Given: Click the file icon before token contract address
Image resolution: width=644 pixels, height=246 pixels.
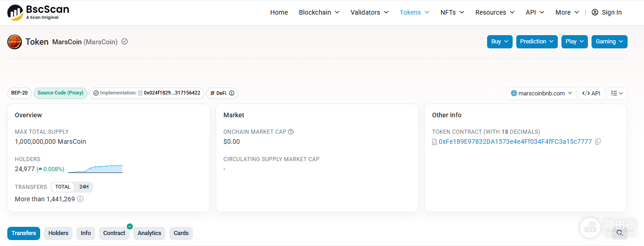Looking at the screenshot, I should pos(435,142).
